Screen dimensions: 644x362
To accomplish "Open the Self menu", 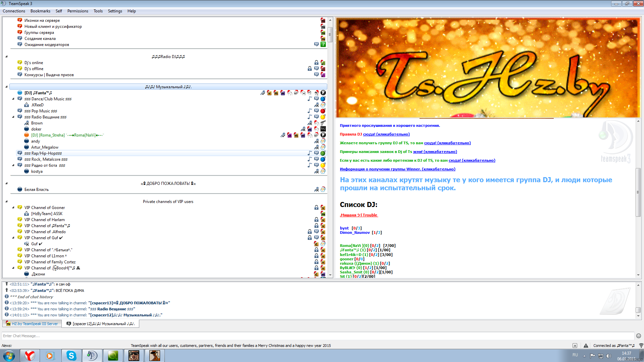I will click(x=59, y=11).
